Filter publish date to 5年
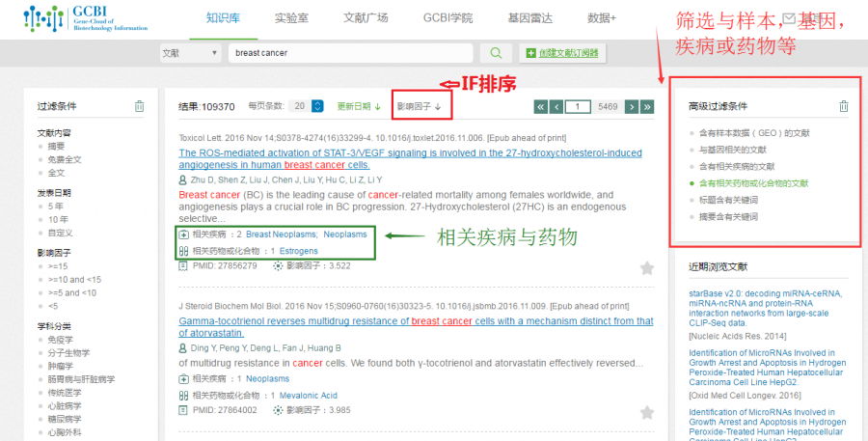The image size is (868, 441). pyautogui.click(x=55, y=207)
